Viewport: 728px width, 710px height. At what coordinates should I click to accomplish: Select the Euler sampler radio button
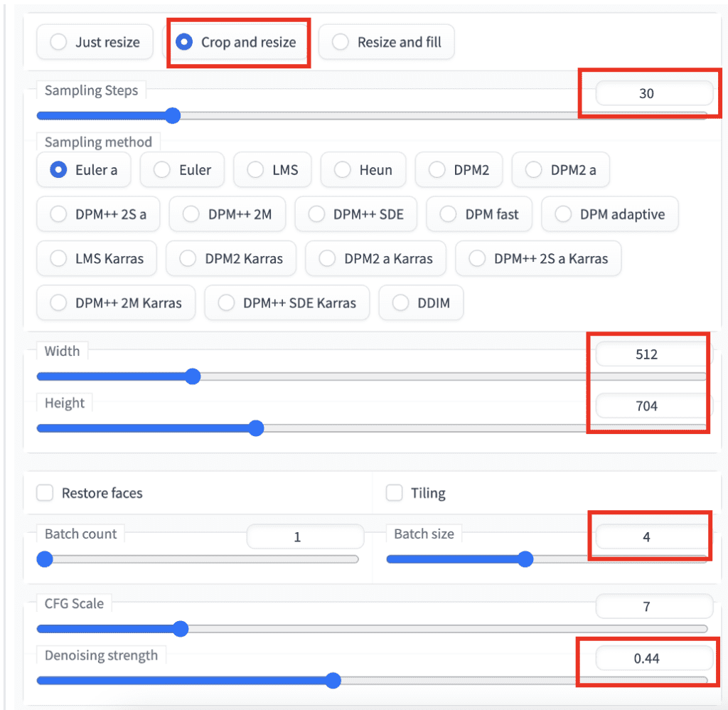182,169
